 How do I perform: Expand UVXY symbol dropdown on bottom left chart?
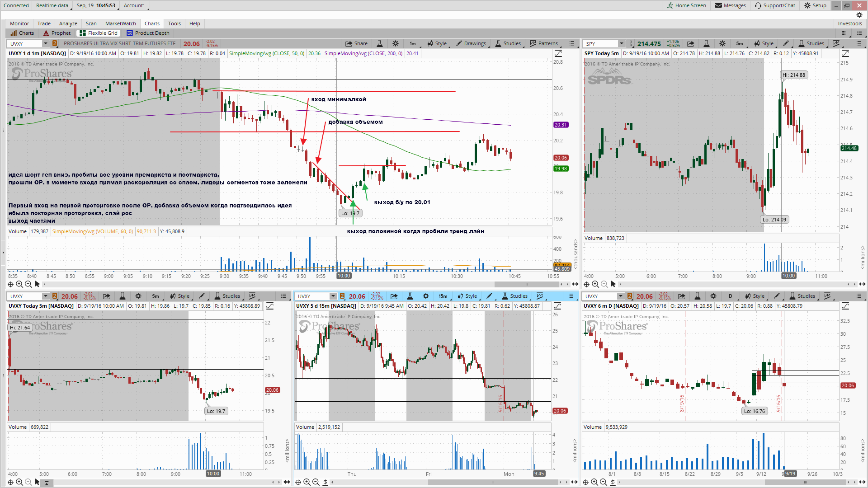tap(45, 296)
